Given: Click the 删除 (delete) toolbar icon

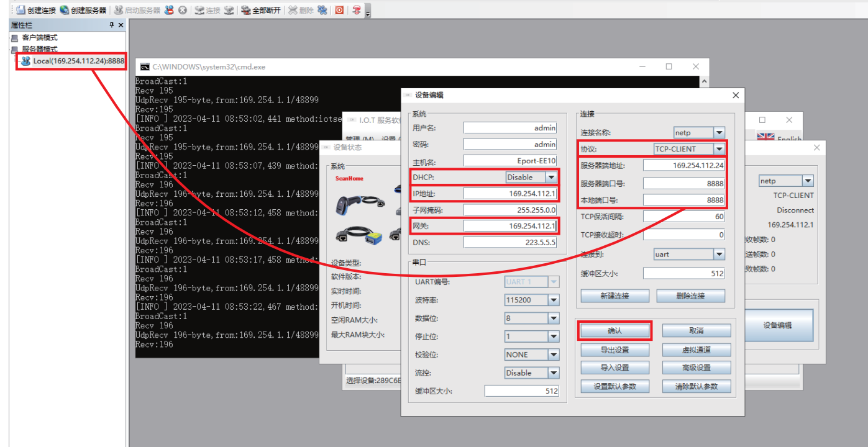Looking at the screenshot, I should tap(293, 10).
